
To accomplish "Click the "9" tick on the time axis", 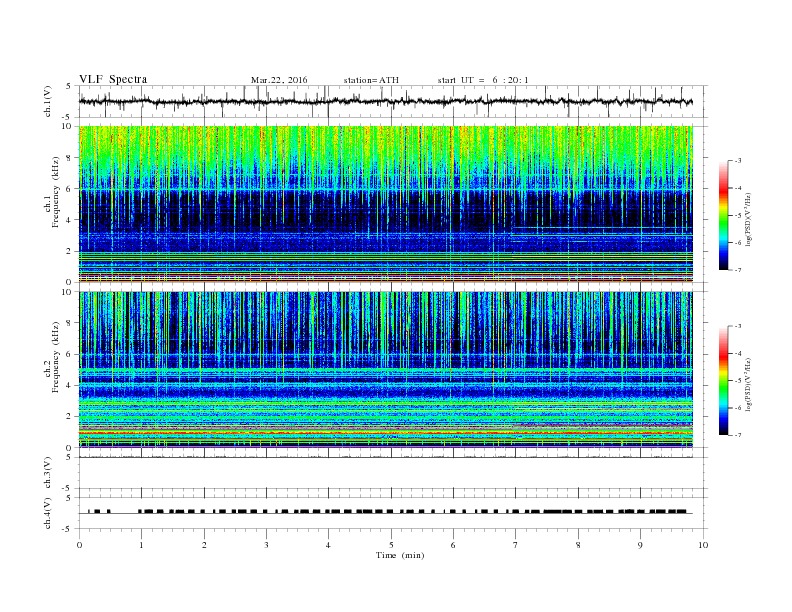I will [641, 545].
